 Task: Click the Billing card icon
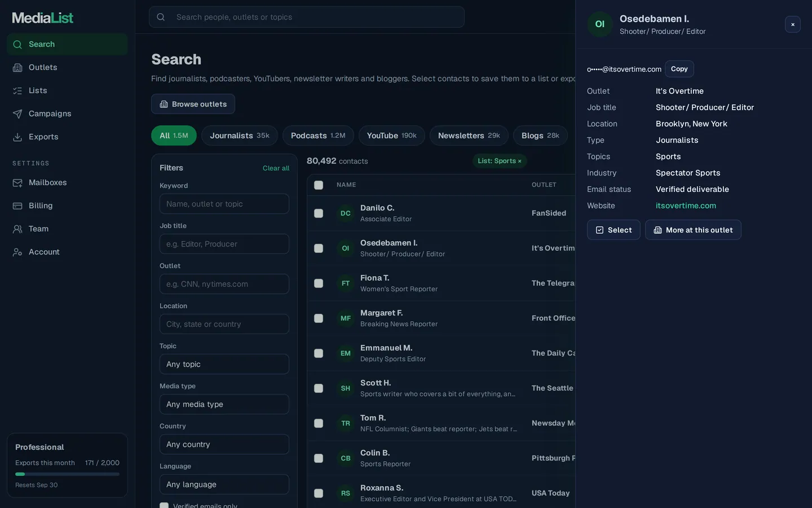[17, 206]
